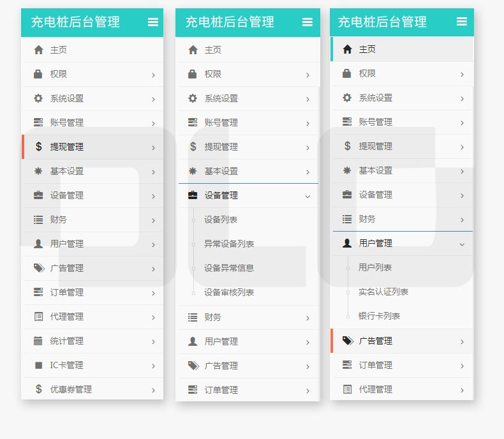Expand the 统计管理 row using its arrow
The width and height of the screenshot is (504, 439).
click(153, 341)
